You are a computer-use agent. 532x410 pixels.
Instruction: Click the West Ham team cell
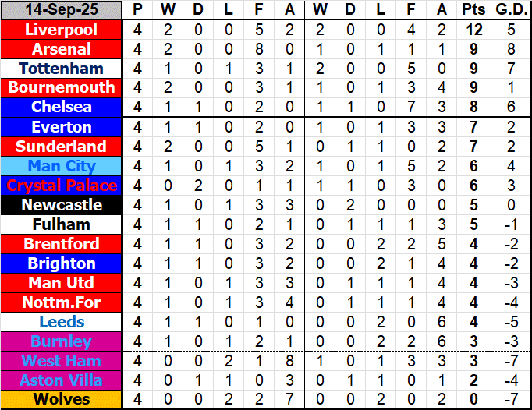(62, 361)
